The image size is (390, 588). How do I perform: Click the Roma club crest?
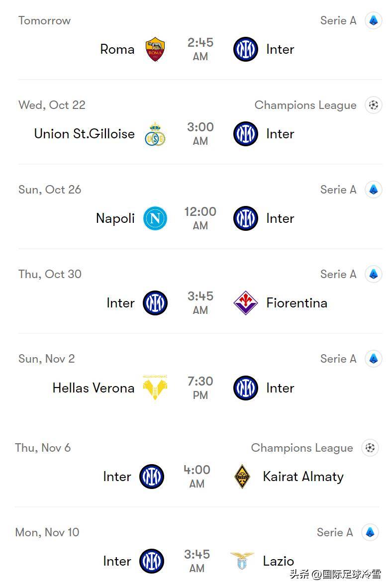[x=155, y=49]
